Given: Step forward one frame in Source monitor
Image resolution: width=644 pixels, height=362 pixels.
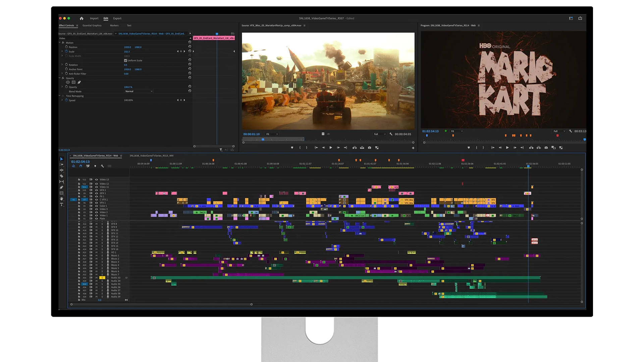Looking at the screenshot, I should point(338,147).
